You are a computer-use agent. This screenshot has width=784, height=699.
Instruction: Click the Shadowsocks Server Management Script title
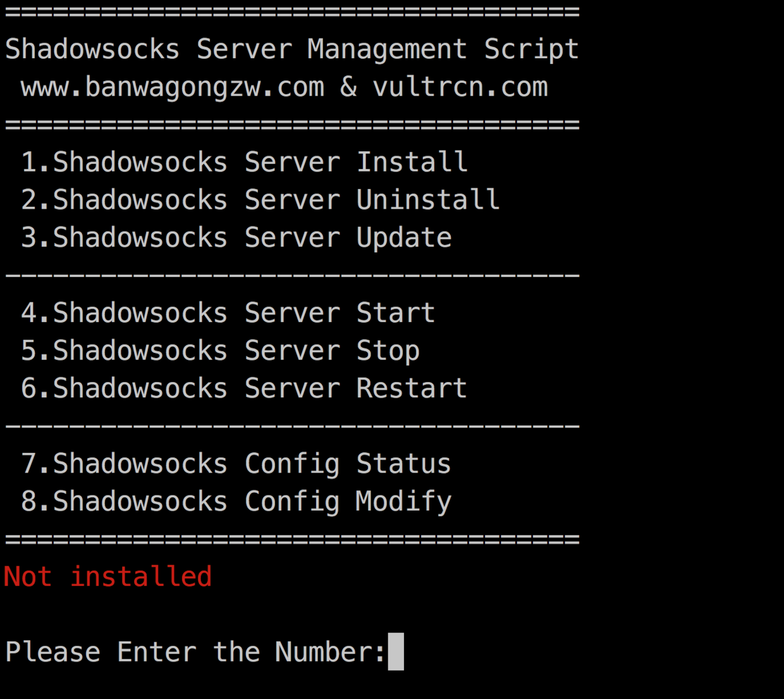(292, 49)
